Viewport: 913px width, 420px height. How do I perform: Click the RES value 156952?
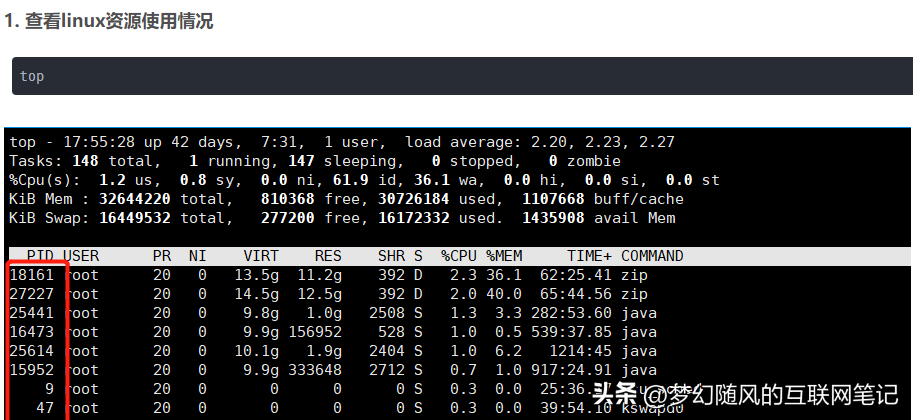coord(315,333)
